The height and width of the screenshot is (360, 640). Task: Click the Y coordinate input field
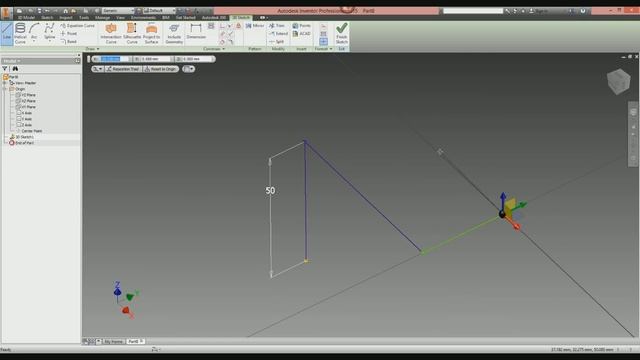coord(155,59)
